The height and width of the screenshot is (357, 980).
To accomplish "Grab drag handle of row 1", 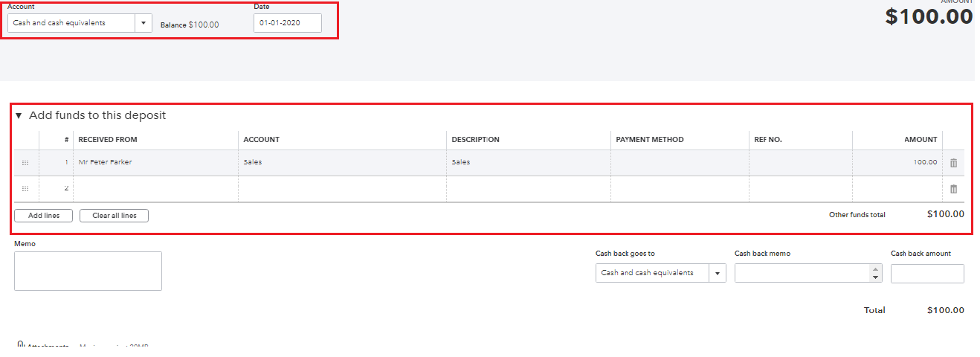I will (25, 163).
